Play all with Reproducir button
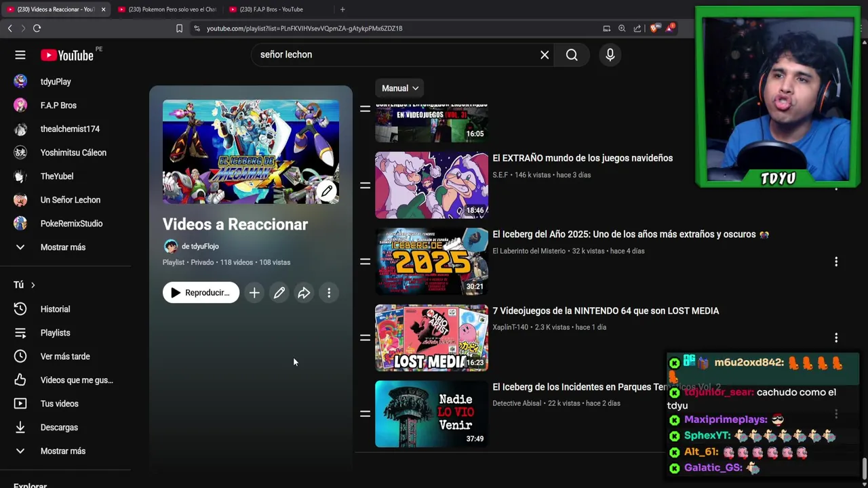Image resolution: width=868 pixels, height=488 pixels. point(201,293)
